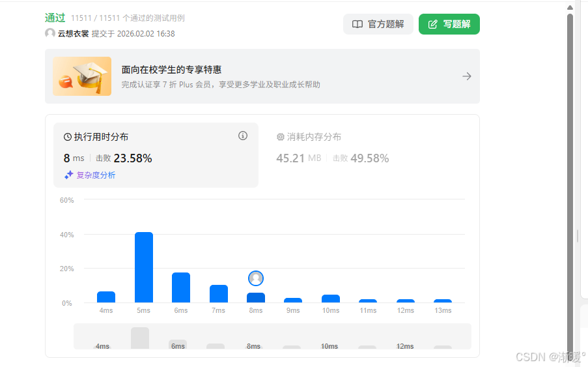The image size is (588, 367).
Task: Click the 4ms bar in the chart
Action: tap(106, 297)
